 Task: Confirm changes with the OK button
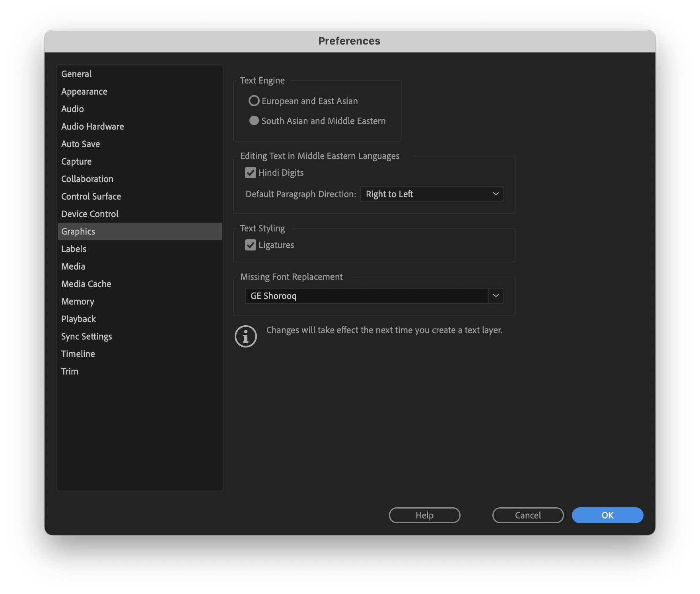pos(607,515)
